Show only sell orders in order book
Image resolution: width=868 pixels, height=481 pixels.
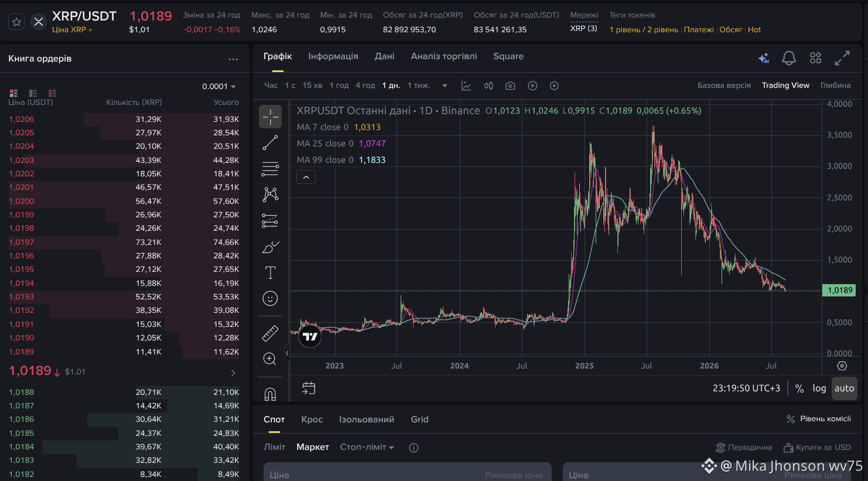[x=52, y=93]
